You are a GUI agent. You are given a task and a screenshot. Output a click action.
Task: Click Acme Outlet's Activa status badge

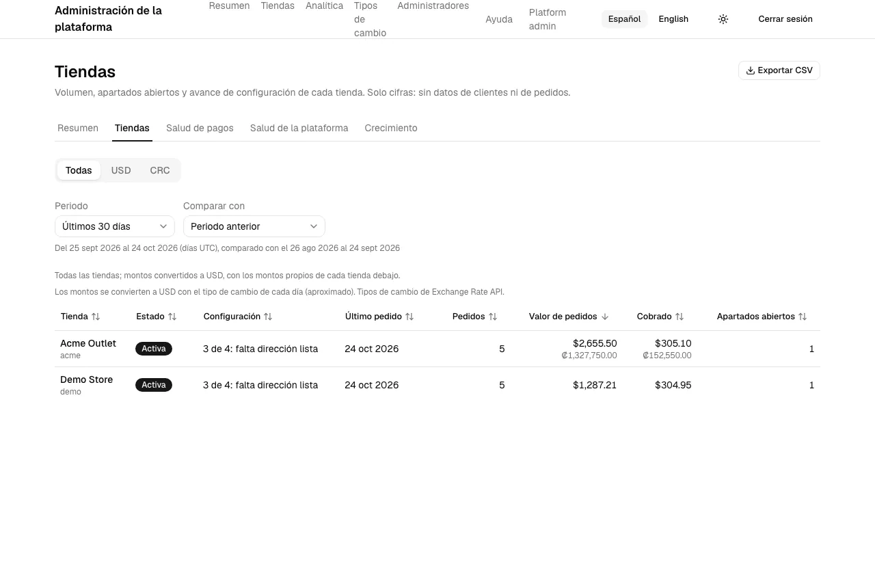tap(154, 349)
